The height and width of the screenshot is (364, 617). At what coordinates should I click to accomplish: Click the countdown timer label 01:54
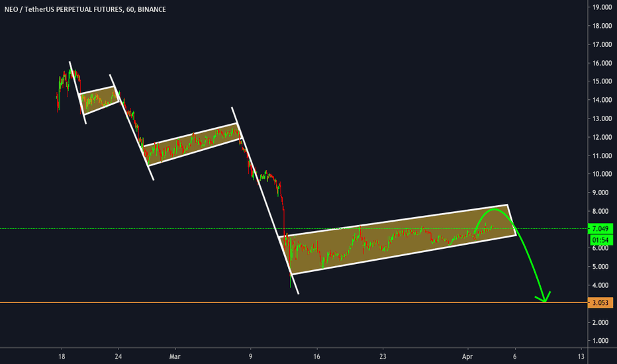point(600,240)
